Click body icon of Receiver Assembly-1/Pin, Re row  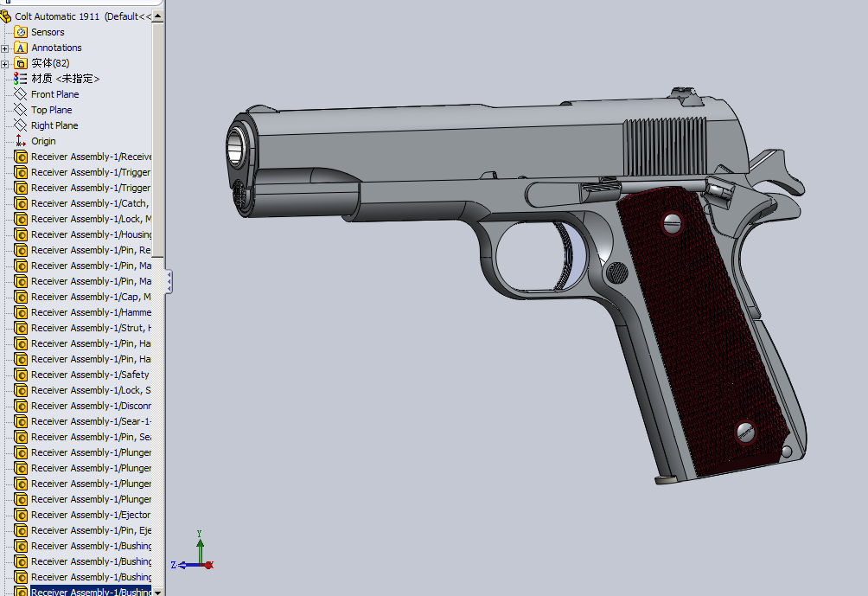[21, 250]
